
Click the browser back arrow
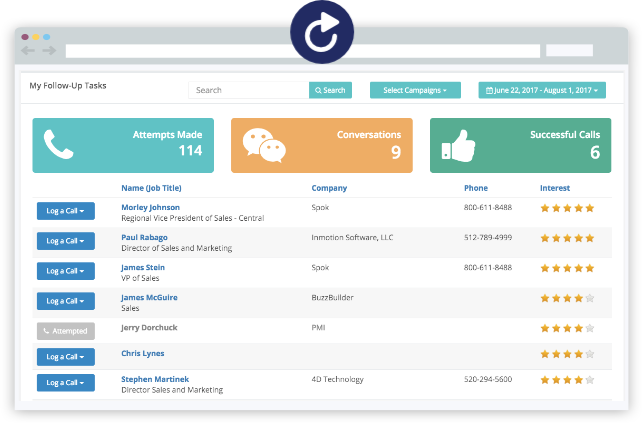coord(28,50)
